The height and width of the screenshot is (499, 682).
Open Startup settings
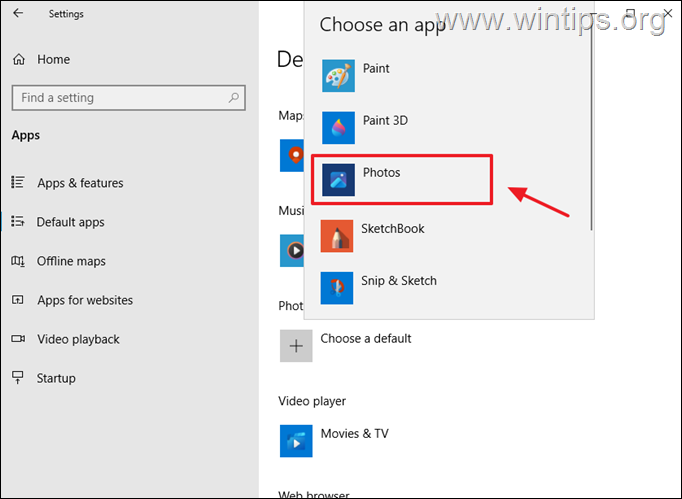click(56, 378)
